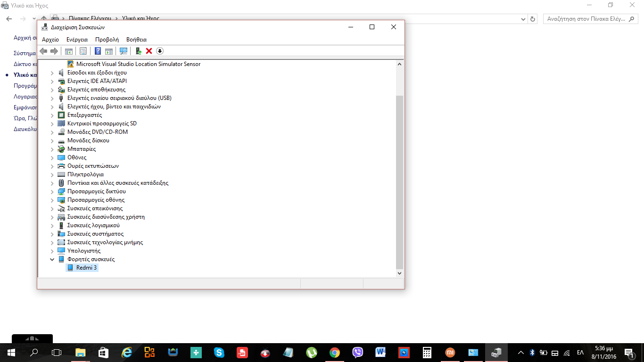The image size is (644, 362).
Task: Open the Properties toolbar icon
Action: (83, 51)
